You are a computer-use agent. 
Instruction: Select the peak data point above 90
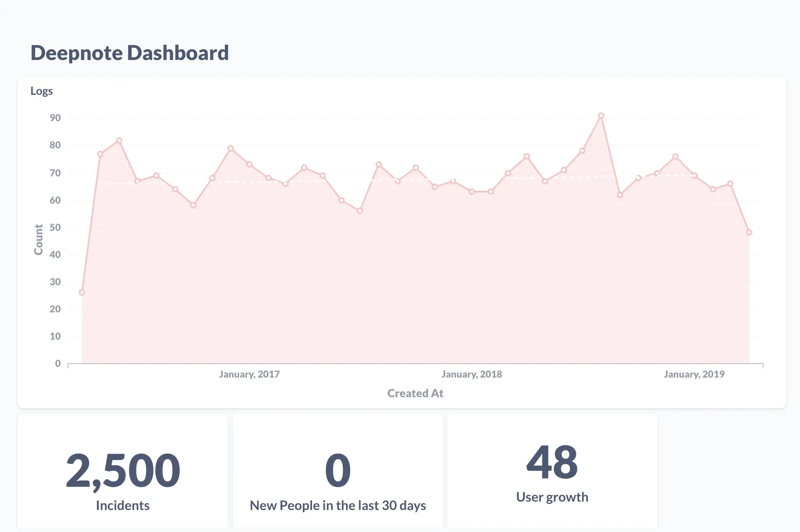coord(601,116)
